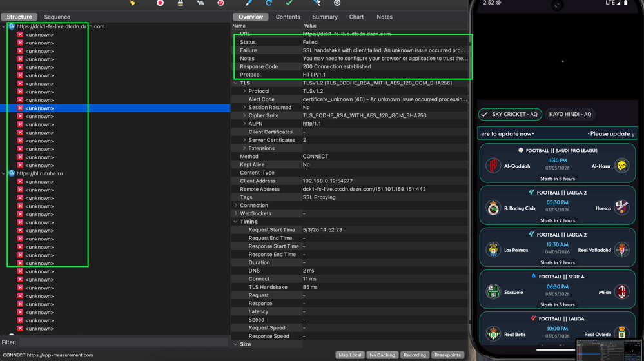This screenshot has height=361, width=644.
Task: Select the KAYO HINDI - AQ chip
Action: coord(570,114)
